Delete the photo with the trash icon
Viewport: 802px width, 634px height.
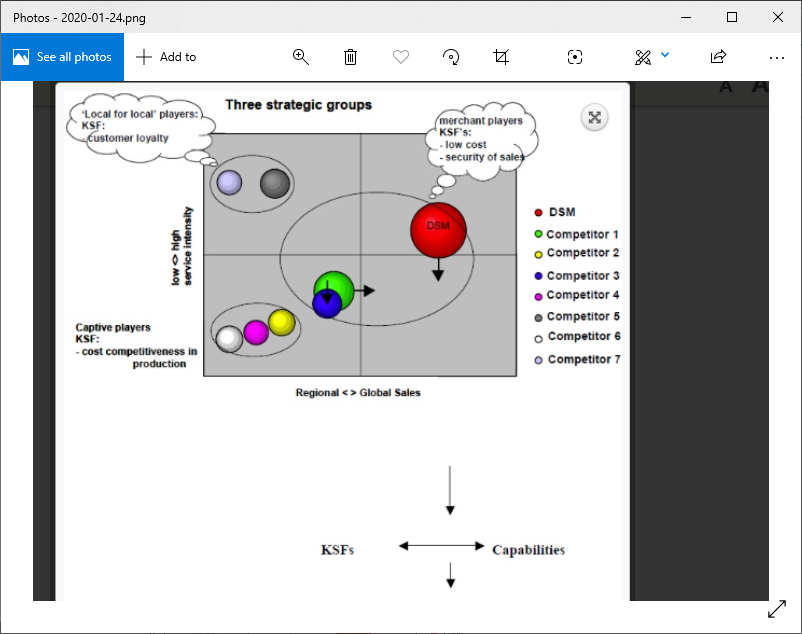[x=350, y=57]
